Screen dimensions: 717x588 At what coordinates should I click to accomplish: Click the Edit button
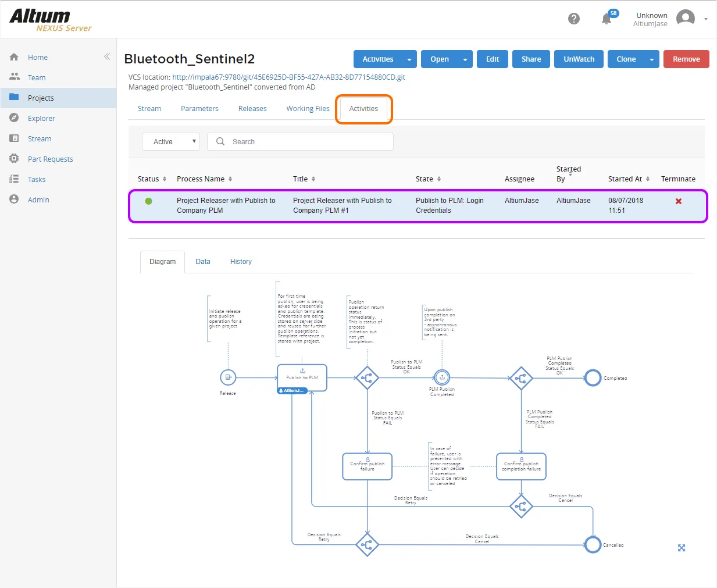point(493,59)
